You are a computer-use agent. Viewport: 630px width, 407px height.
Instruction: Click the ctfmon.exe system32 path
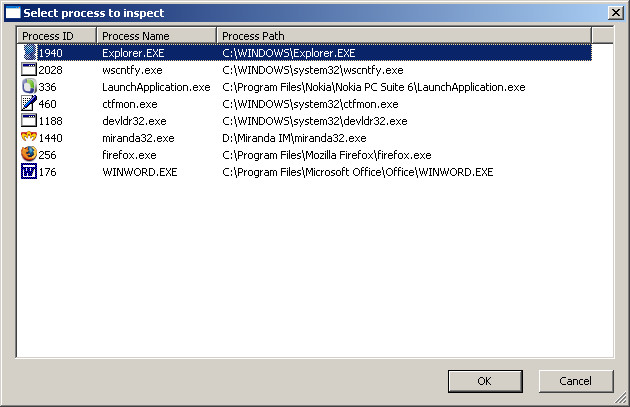tap(310, 104)
